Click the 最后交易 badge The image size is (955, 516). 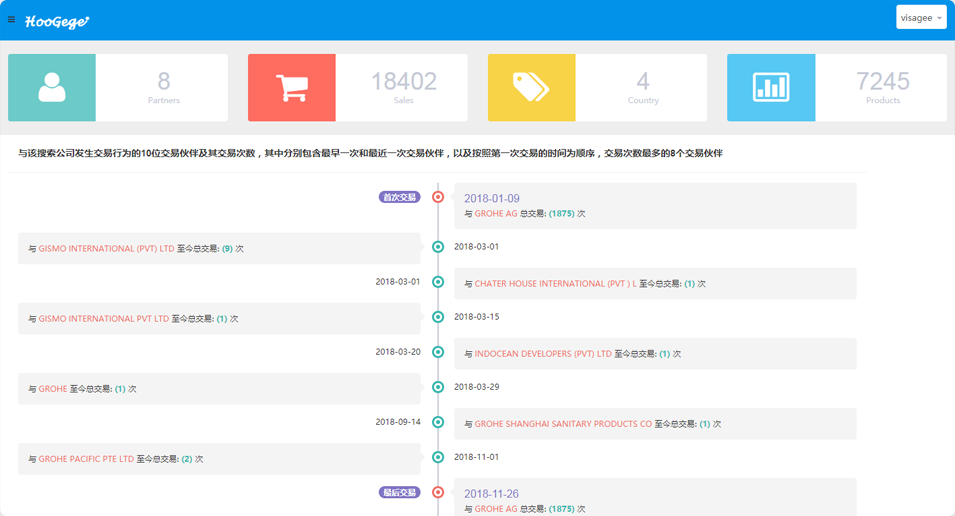[400, 493]
